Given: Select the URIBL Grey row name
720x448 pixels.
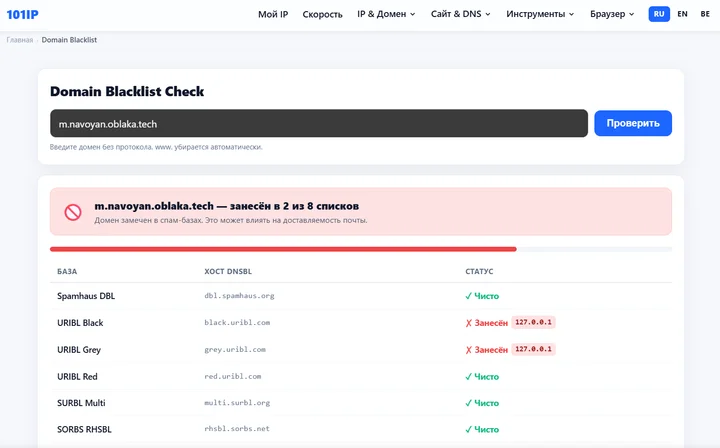Looking at the screenshot, I should point(79,350).
